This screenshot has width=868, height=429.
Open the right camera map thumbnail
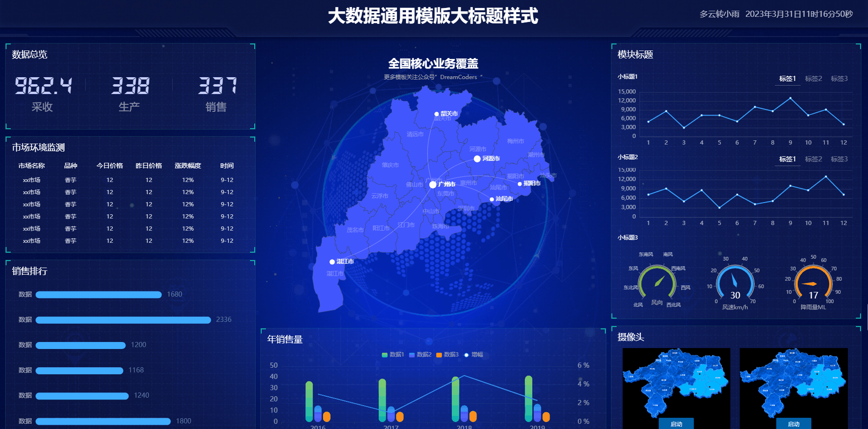tap(794, 384)
